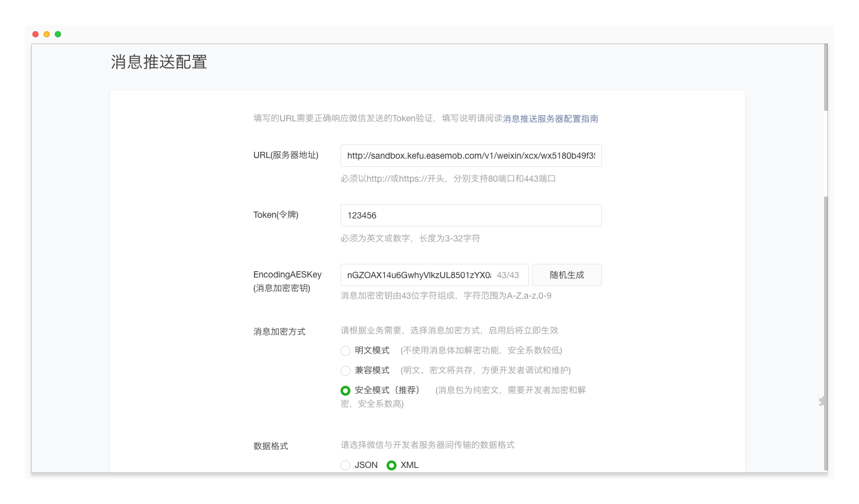
Task: Select the 安全模式（推荐） radio option
Action: pyautogui.click(x=345, y=391)
